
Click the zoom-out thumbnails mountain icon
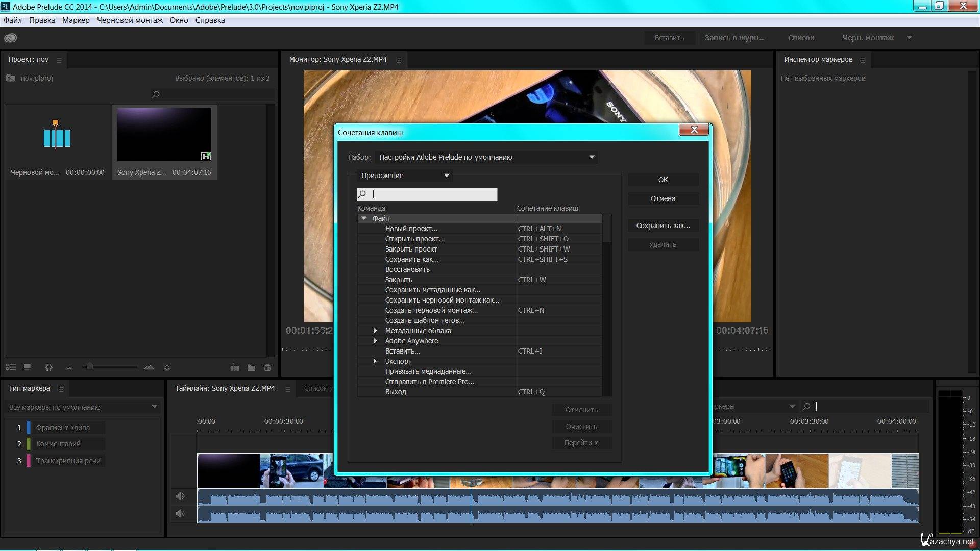point(69,368)
